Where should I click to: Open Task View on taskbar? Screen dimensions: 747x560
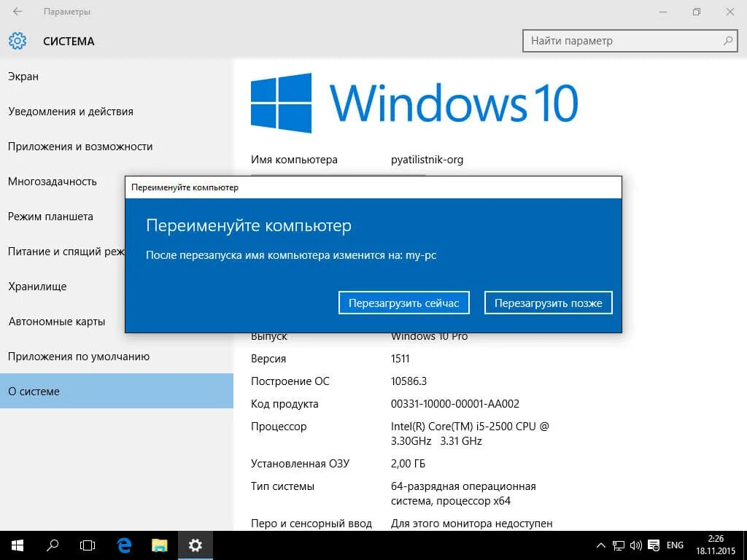[88, 545]
